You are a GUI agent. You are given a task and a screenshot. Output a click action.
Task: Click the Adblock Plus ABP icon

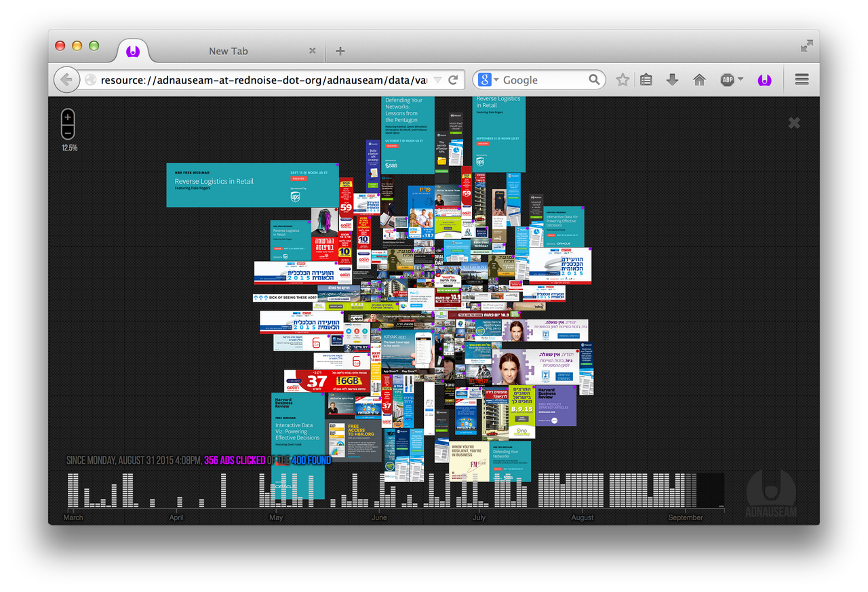pyautogui.click(x=727, y=80)
